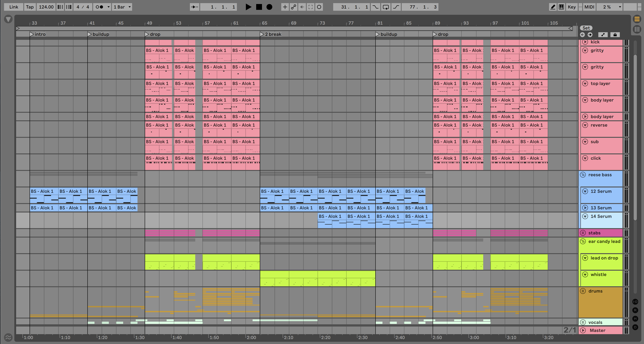This screenshot has width=644, height=344.
Task: Fold the whistle track
Action: click(585, 275)
